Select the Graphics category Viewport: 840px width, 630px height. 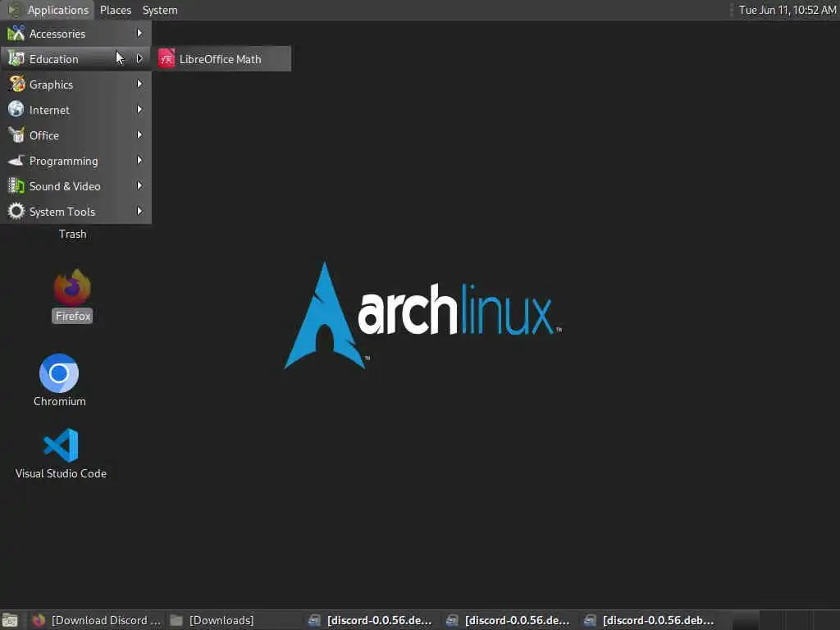75,84
